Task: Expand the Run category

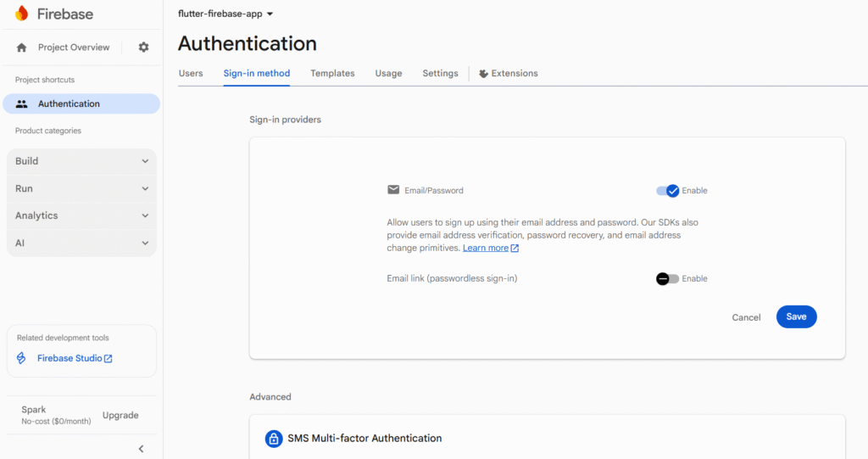Action: (81, 188)
